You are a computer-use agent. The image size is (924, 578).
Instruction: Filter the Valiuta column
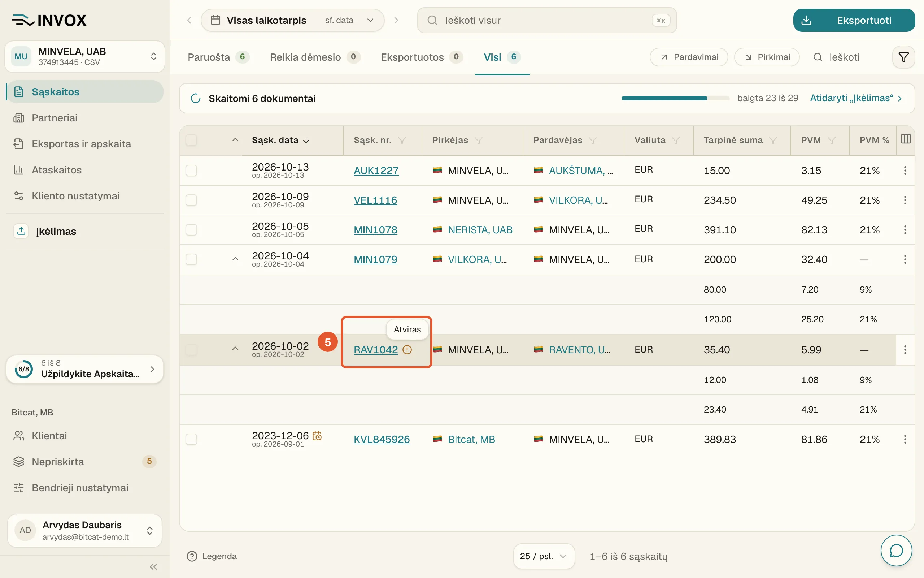[x=675, y=140]
